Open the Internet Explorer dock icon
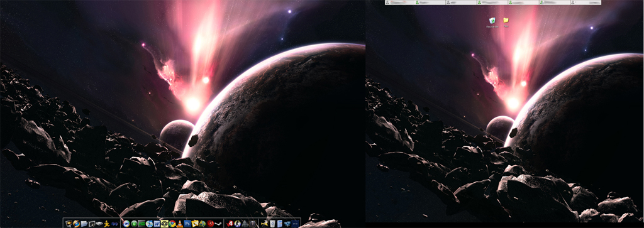 tap(203, 224)
